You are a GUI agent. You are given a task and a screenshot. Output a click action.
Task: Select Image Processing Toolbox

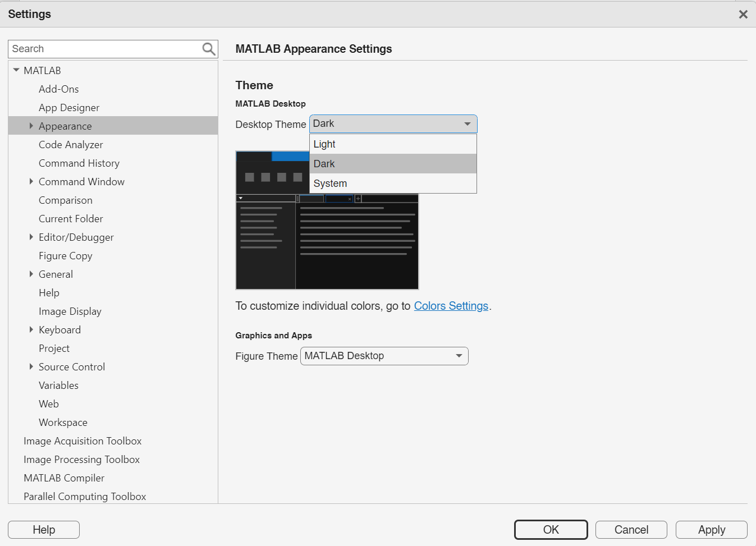pyautogui.click(x=81, y=459)
